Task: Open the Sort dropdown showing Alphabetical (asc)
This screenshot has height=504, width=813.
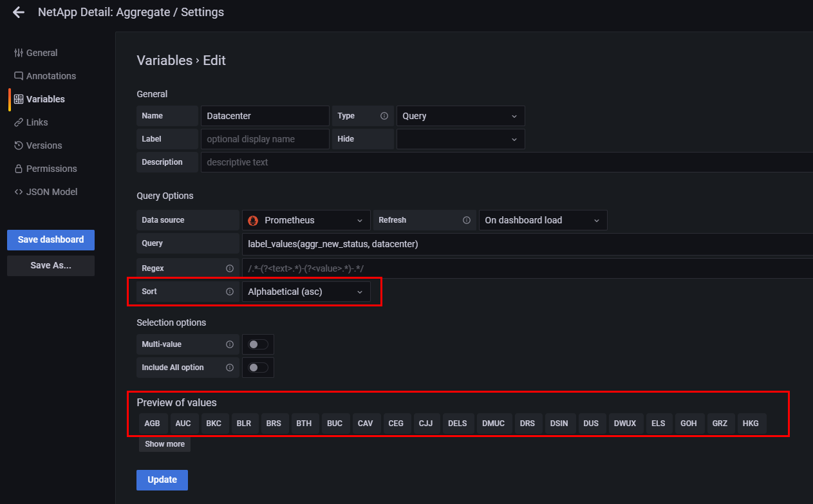Action: point(306,292)
